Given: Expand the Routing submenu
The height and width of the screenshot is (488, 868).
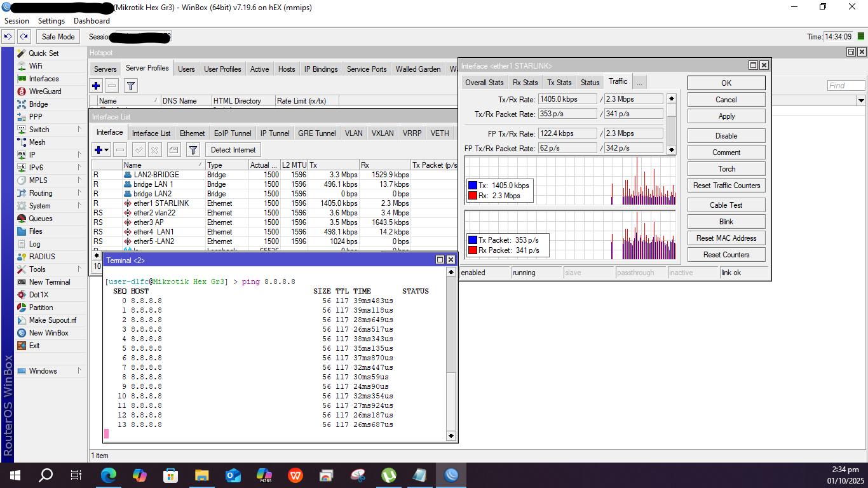Looking at the screenshot, I should coord(79,193).
